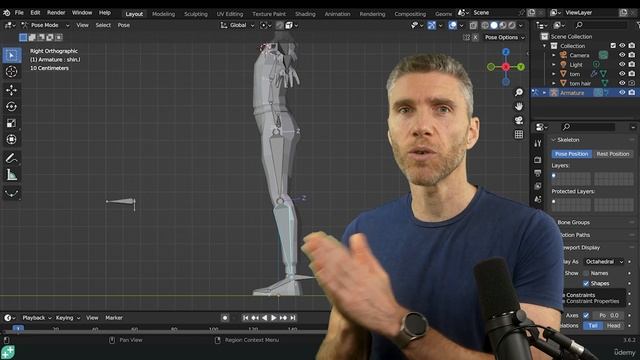Uncheck the Shapes display checkbox

click(x=586, y=283)
